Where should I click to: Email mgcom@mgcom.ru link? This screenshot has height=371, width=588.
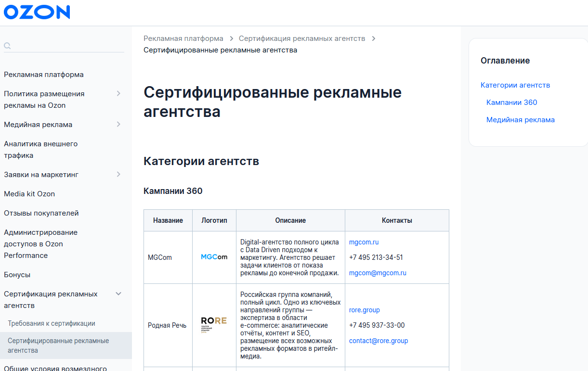pos(378,273)
